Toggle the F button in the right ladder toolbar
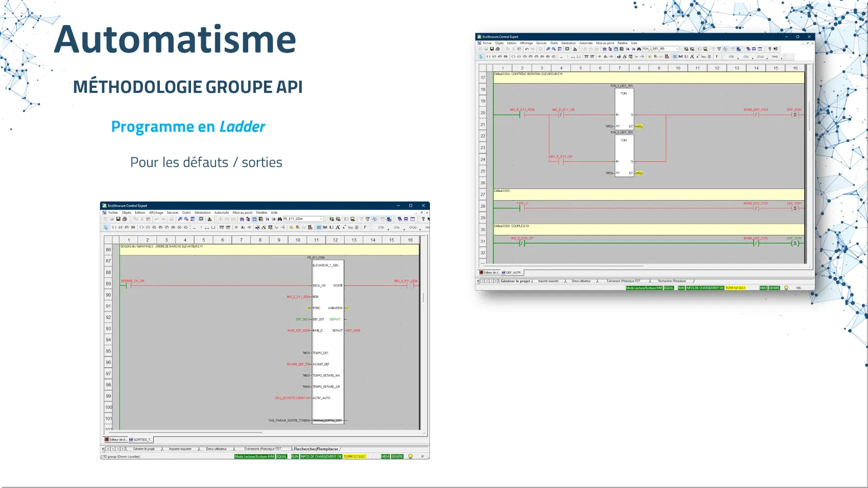Image resolution: width=868 pixels, height=488 pixels. [717, 57]
